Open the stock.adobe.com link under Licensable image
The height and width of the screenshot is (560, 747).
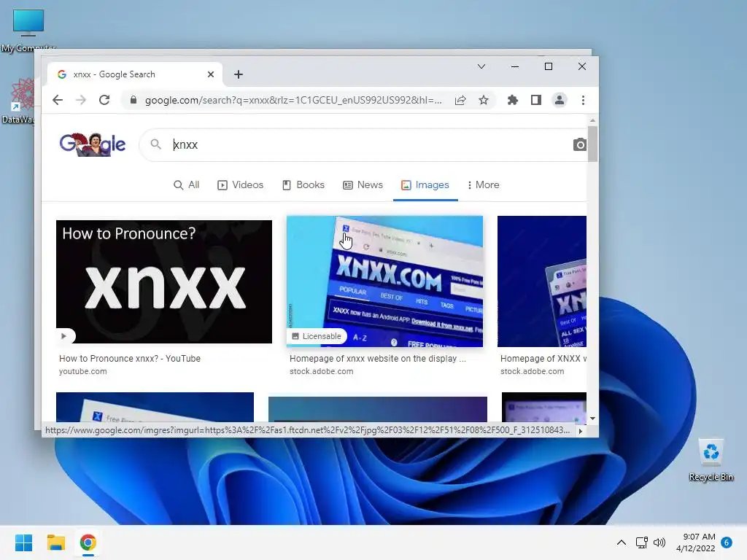click(322, 371)
